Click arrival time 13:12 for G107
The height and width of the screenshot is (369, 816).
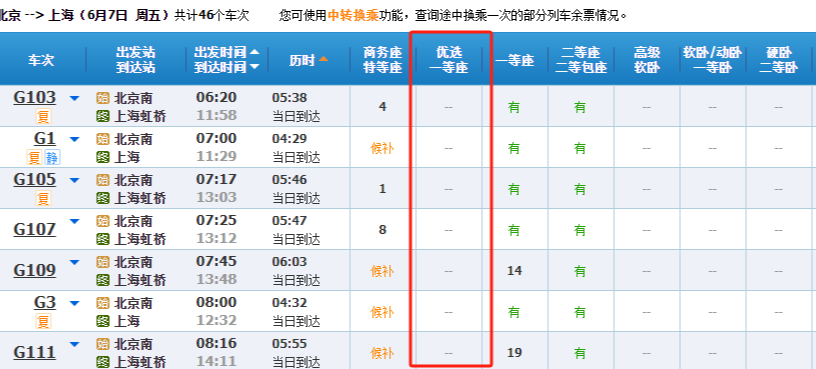coord(216,238)
